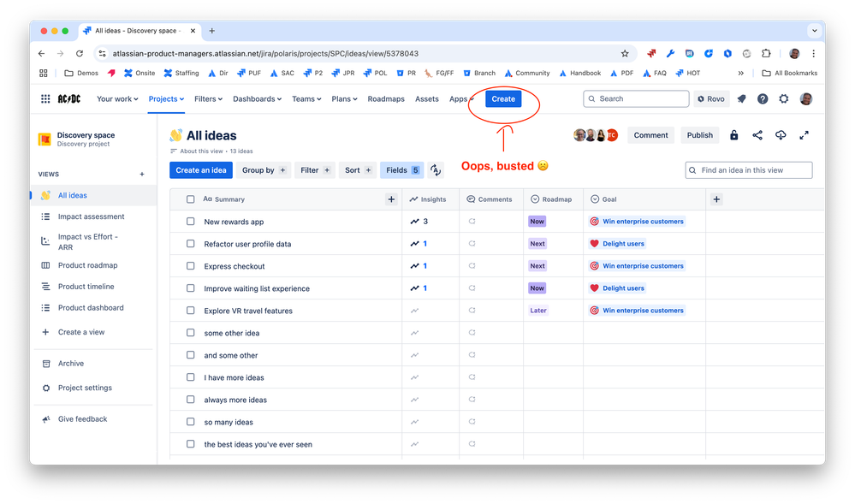Go to Roadmaps in top navigation

tap(386, 98)
